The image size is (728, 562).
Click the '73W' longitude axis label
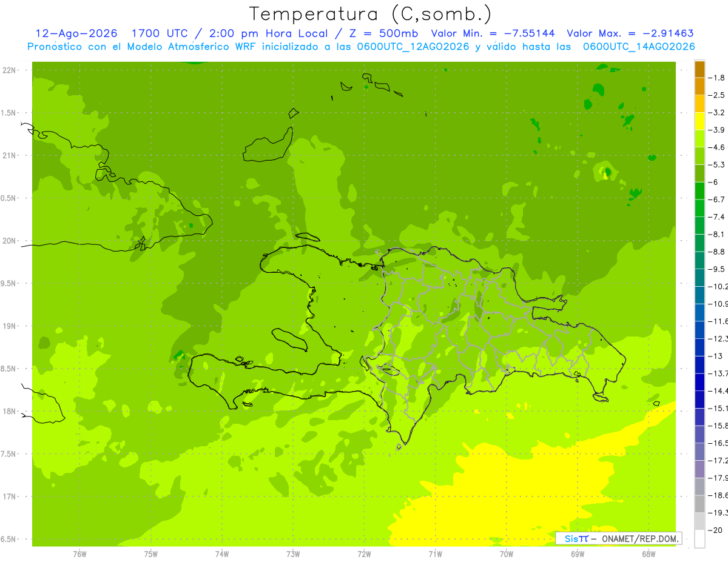(293, 554)
